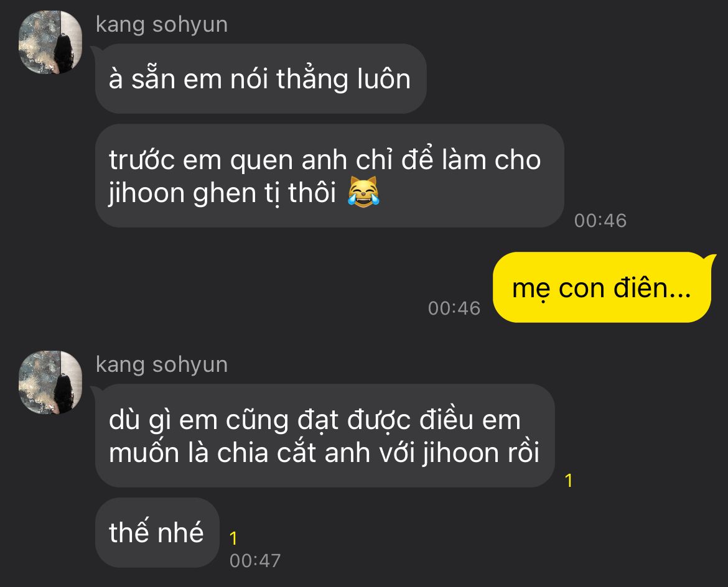Tap the top kang sohyun sender name

coord(162,25)
